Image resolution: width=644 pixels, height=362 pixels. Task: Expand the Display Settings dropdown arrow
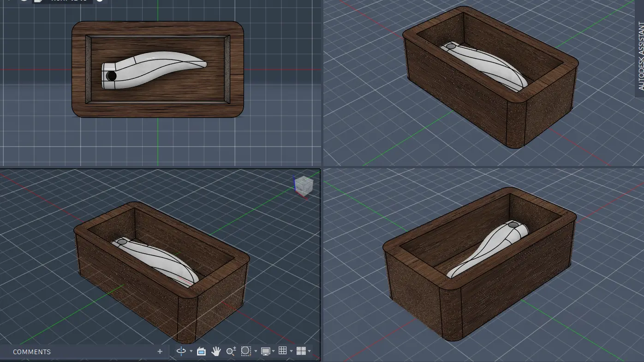pyautogui.click(x=274, y=352)
